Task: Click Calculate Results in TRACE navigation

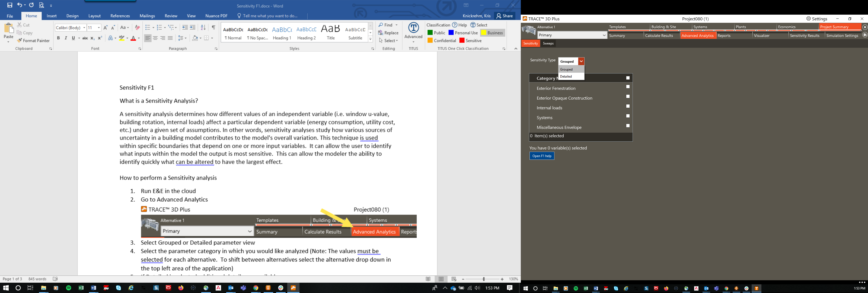Action: [x=659, y=35]
